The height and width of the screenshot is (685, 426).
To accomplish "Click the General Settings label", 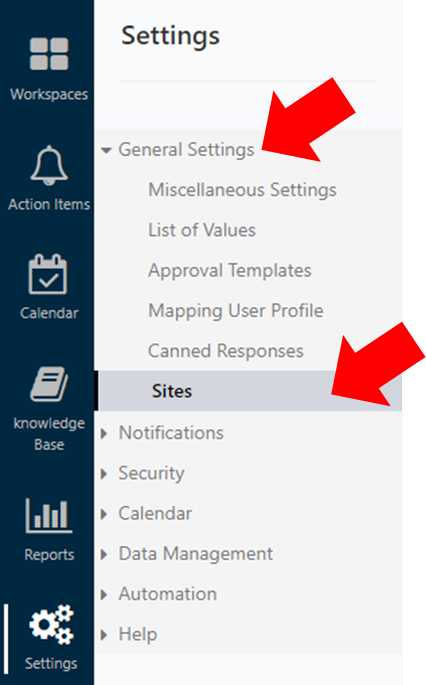I will coord(187,150).
